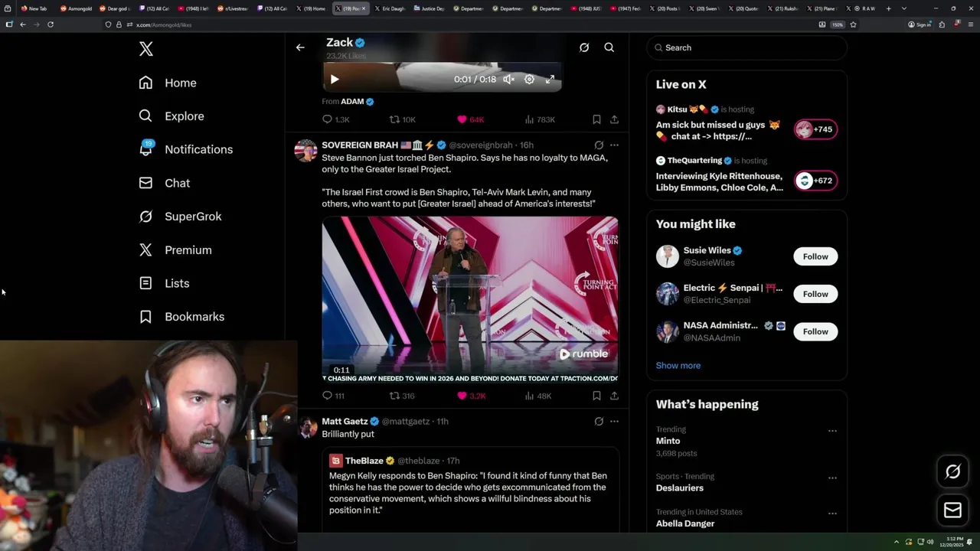The width and height of the screenshot is (980, 551).
Task: Follow NASA Administrator
Action: 815,331
